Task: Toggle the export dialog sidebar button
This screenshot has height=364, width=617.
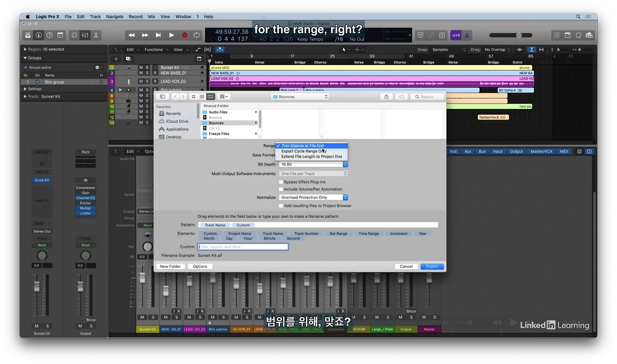Action: 162,97
